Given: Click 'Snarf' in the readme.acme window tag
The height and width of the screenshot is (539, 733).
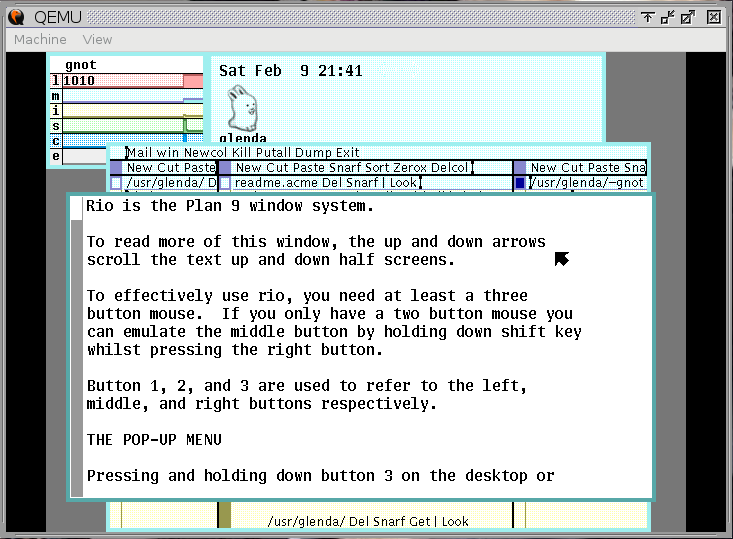Looking at the screenshot, I should tap(361, 183).
